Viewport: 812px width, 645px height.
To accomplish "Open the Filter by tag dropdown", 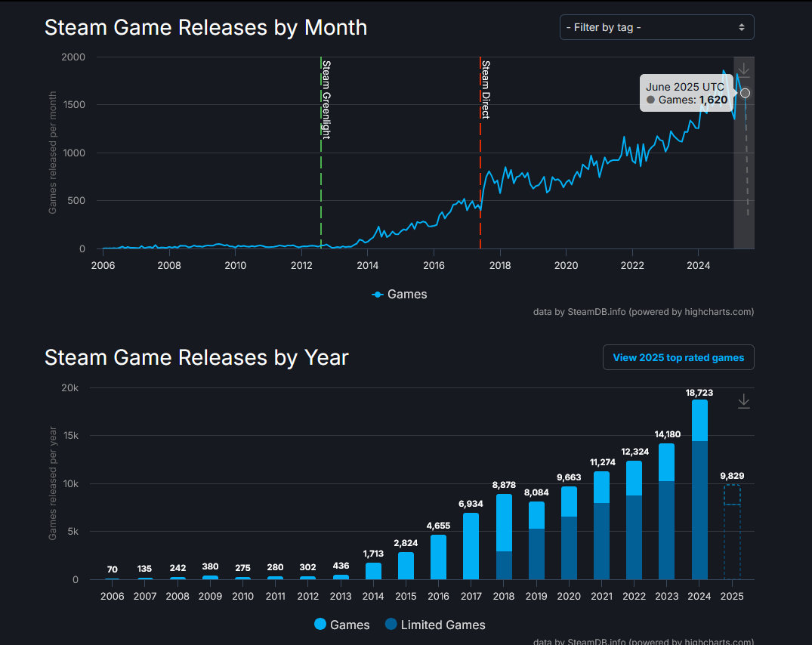I will [656, 27].
